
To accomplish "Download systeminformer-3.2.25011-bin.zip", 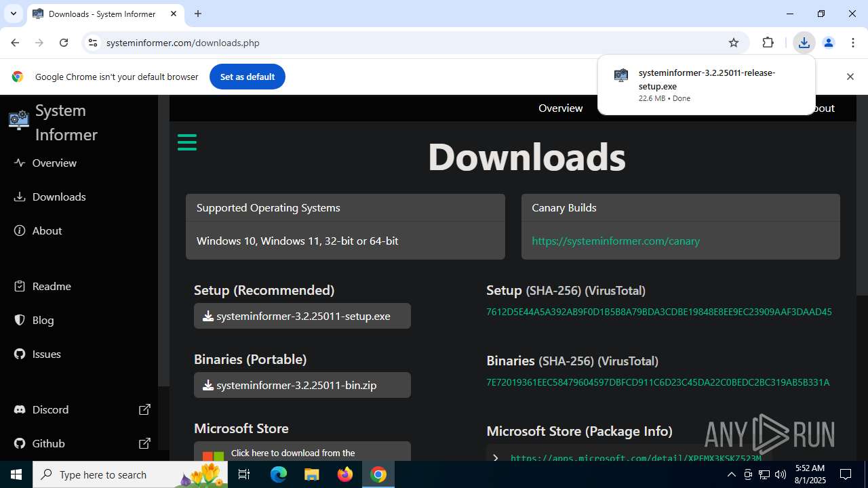I will coord(302,385).
